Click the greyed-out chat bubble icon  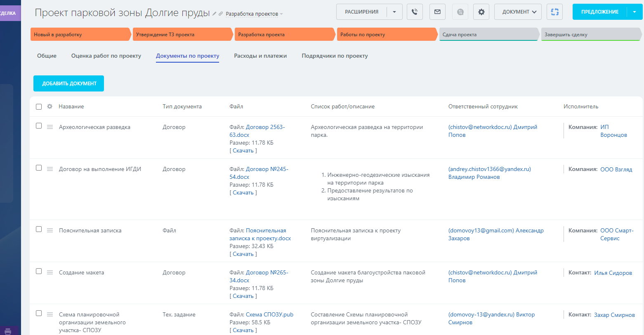tap(460, 12)
